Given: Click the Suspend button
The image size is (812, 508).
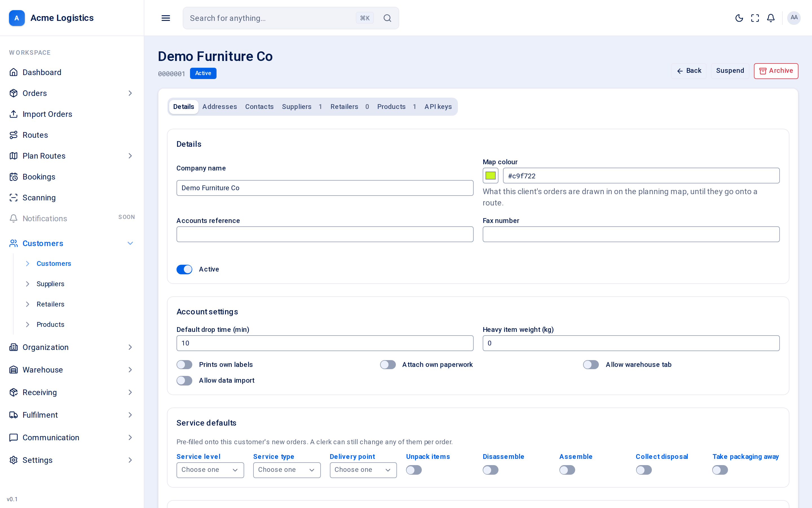Looking at the screenshot, I should click(x=730, y=71).
